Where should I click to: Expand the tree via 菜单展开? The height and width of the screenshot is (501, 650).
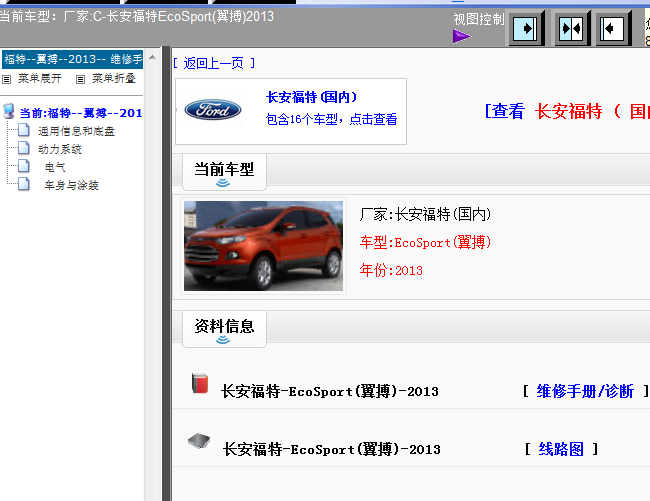pos(40,78)
